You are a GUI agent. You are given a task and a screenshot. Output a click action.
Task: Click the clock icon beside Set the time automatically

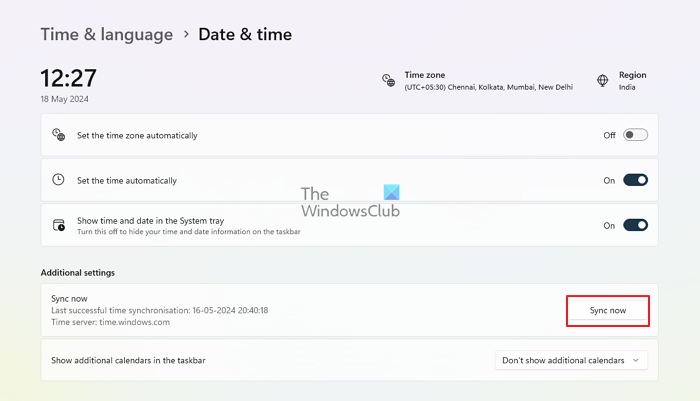(x=58, y=180)
